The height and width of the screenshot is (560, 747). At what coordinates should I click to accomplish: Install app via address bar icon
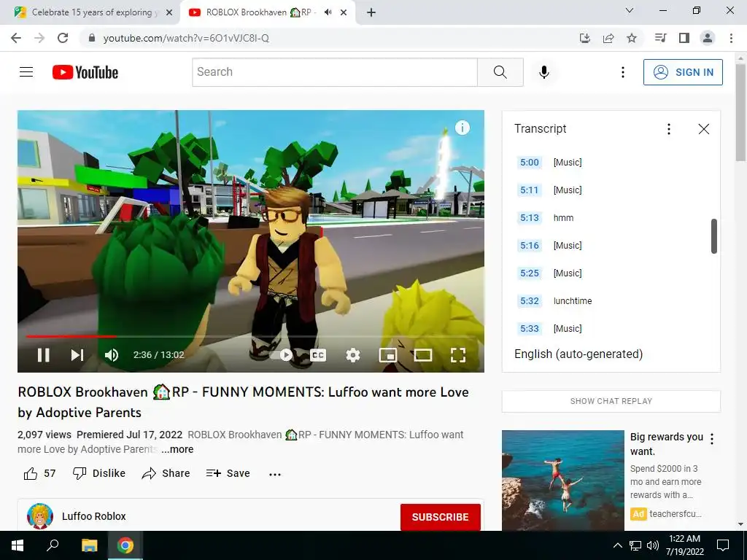click(x=585, y=38)
